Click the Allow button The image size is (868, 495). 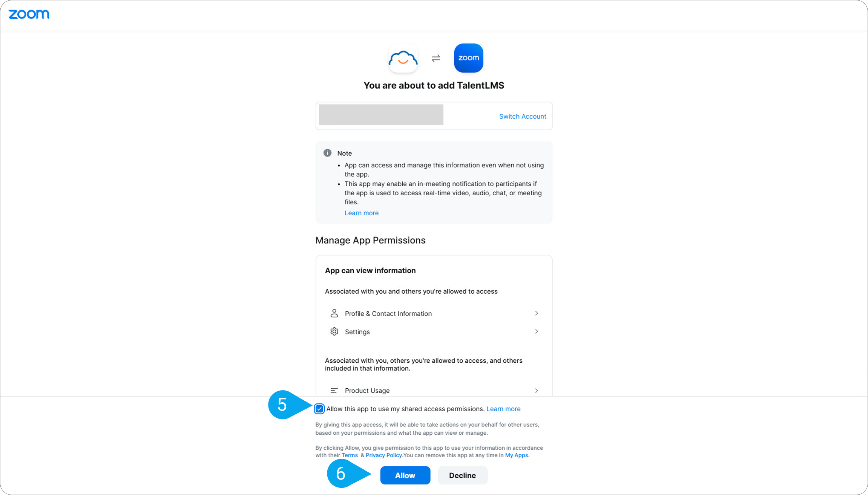405,475
